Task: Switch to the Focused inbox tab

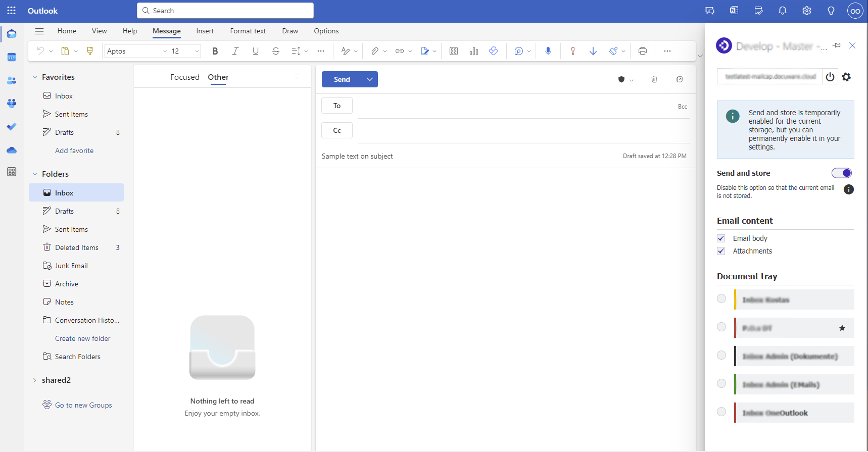Action: click(x=184, y=77)
